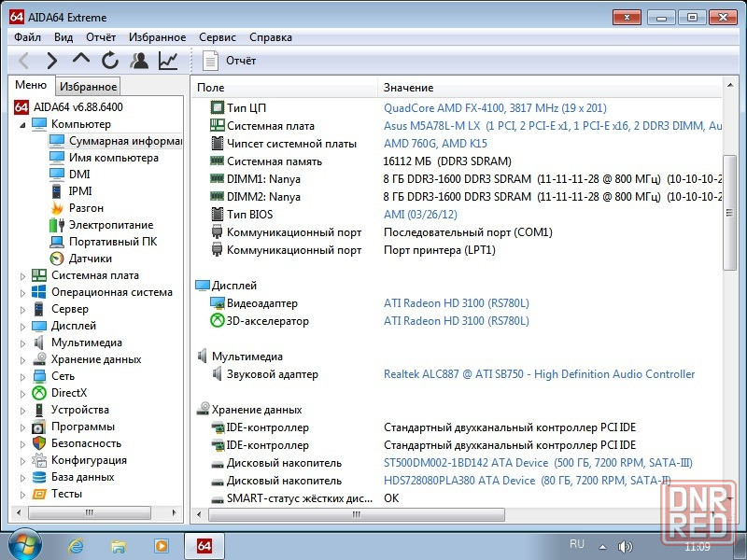The image size is (747, 560).
Task: Open the Сервис menu
Action: click(218, 37)
